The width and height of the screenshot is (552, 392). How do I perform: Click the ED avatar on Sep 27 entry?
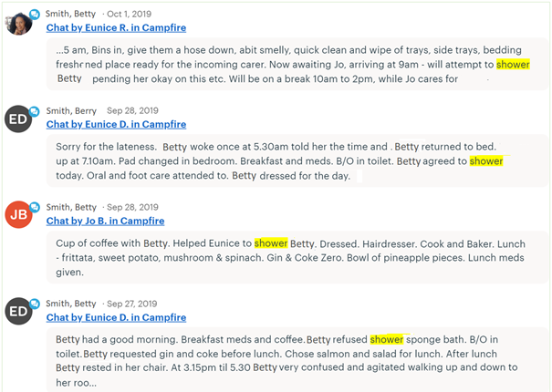[x=18, y=311]
